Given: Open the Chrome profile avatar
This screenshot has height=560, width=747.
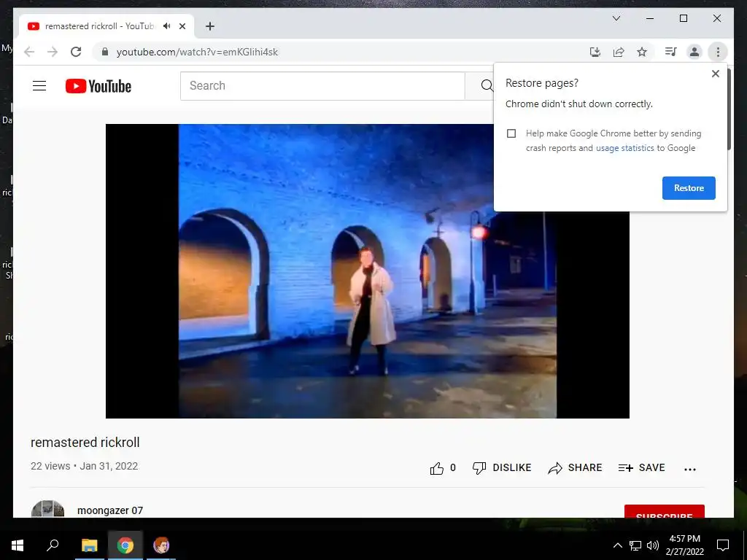Looking at the screenshot, I should pos(694,52).
